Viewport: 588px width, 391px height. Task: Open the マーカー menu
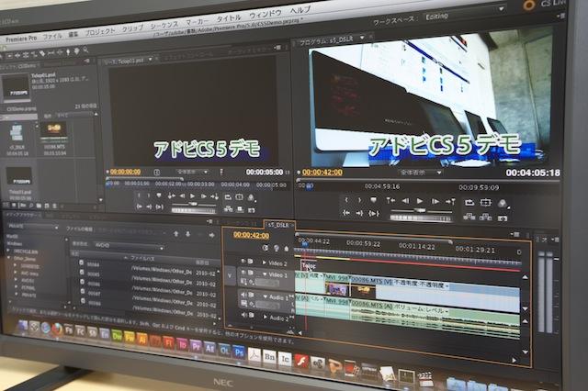coord(197,22)
